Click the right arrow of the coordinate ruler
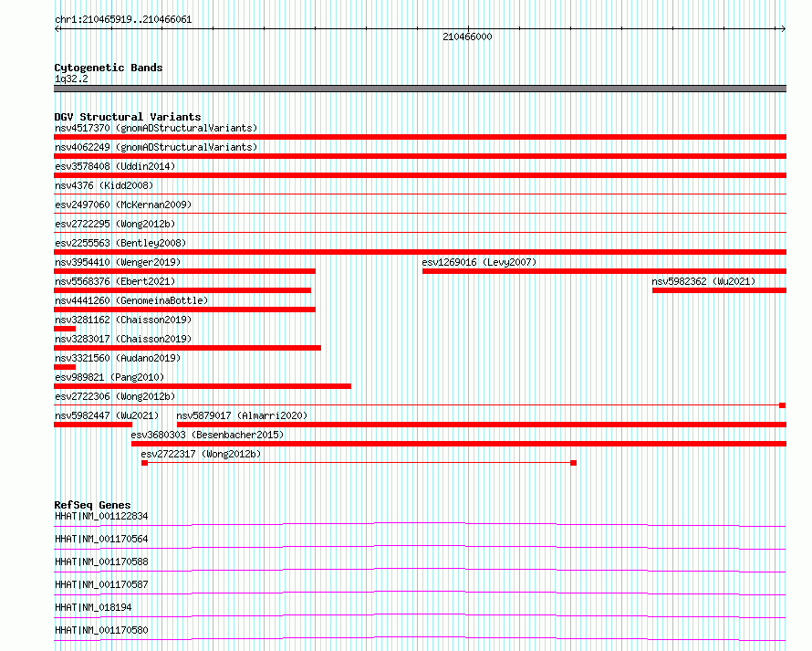This screenshot has height=651, width=812. tap(783, 29)
